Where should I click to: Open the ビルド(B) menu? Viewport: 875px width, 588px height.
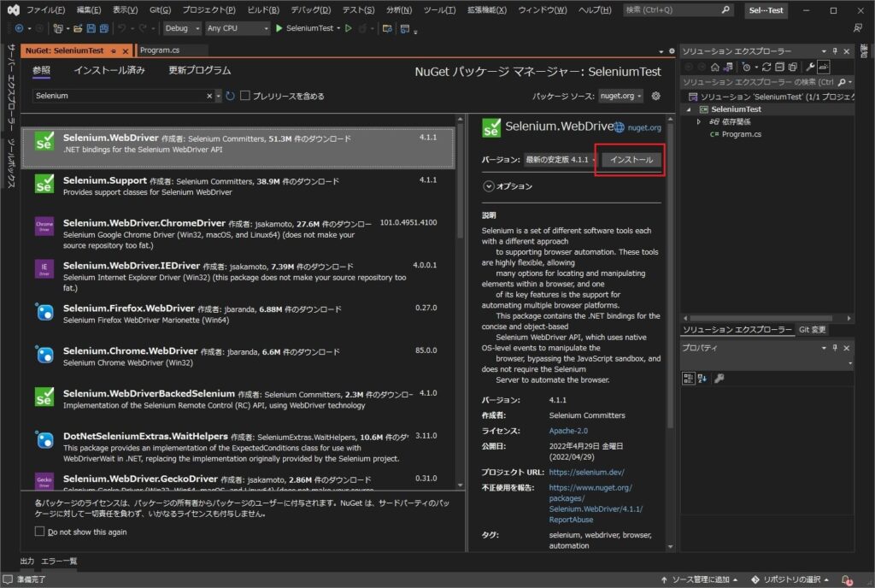pos(263,10)
